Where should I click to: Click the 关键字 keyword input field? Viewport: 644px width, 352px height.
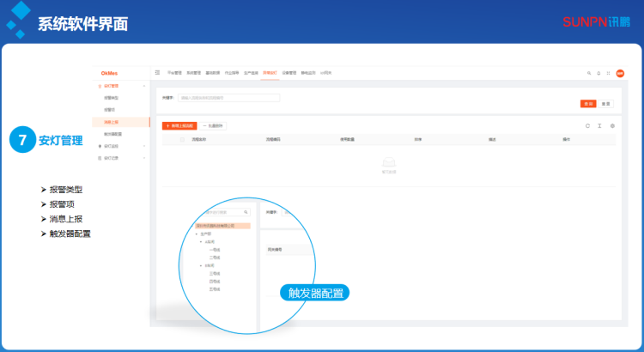[228, 98]
